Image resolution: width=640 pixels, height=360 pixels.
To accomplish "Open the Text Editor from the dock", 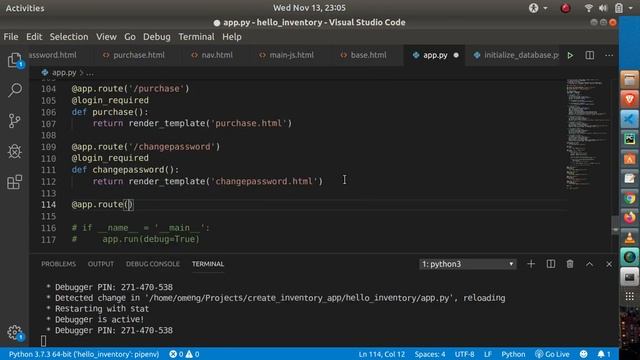I will point(629,178).
